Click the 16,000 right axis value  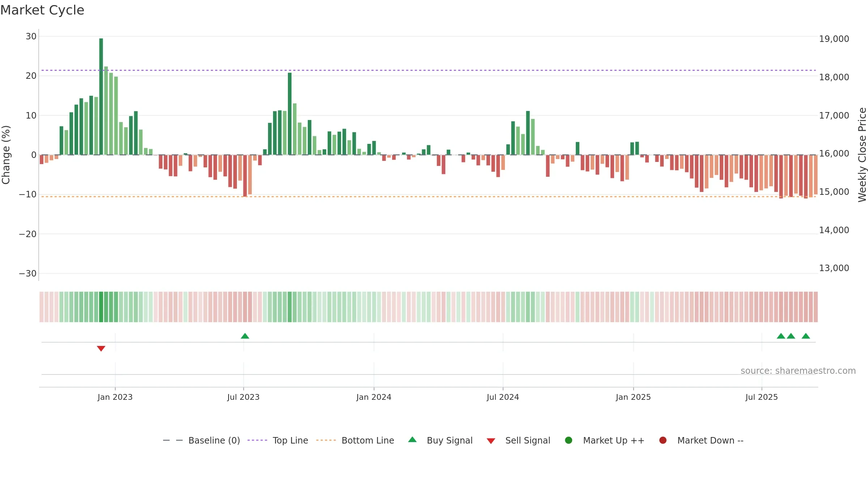click(x=834, y=153)
